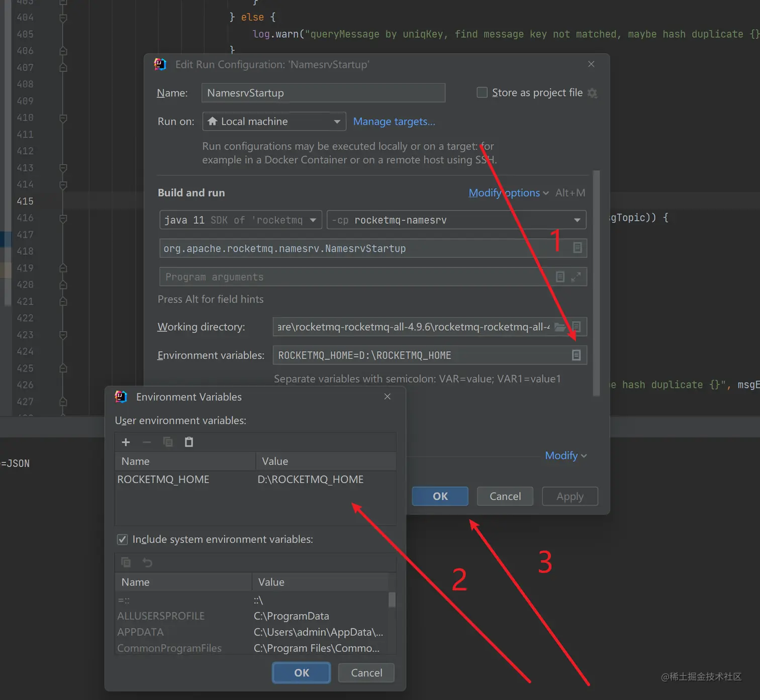Click the IntelliJ logo in Edit Run Configuration title
Screen dimensions: 760x700
[x=160, y=64]
